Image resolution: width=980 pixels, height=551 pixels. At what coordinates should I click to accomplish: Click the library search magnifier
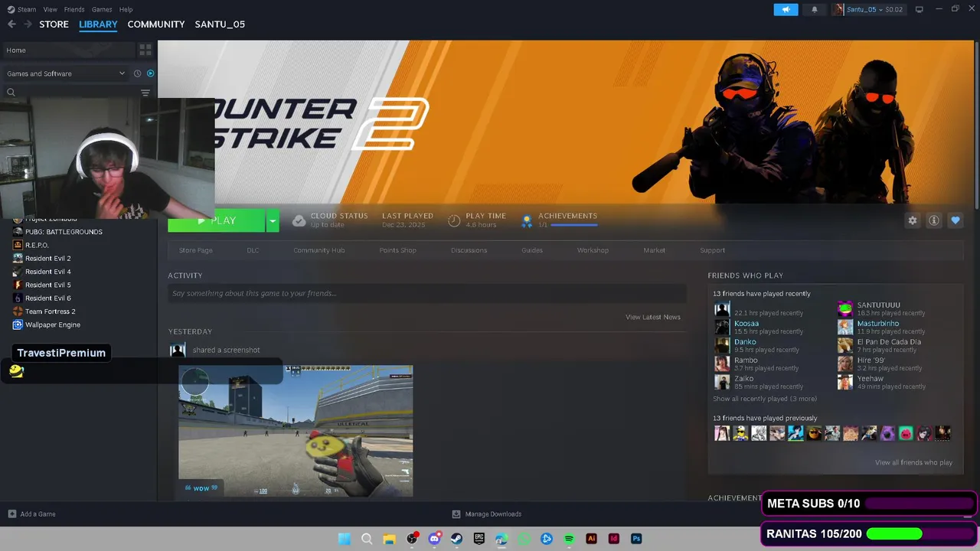tap(11, 93)
